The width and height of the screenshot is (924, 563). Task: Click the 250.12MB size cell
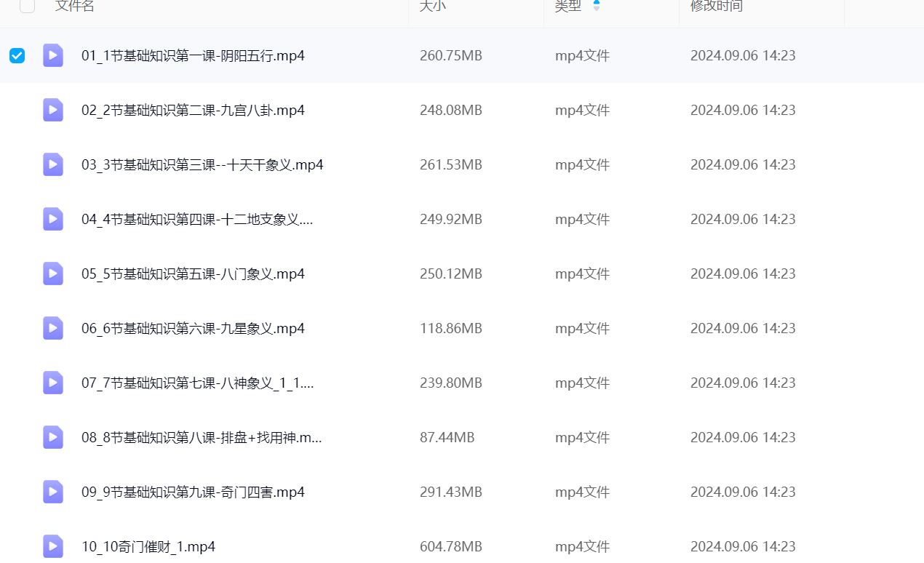tap(450, 273)
